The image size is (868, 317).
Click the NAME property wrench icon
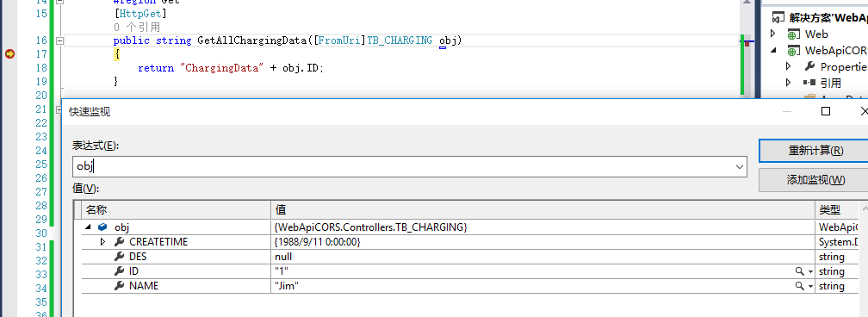[119, 286]
